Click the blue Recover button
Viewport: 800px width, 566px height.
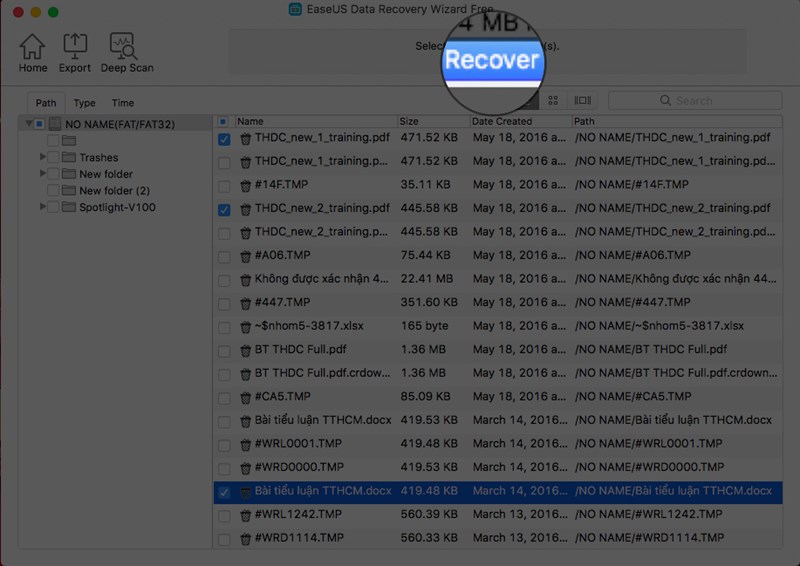point(492,60)
